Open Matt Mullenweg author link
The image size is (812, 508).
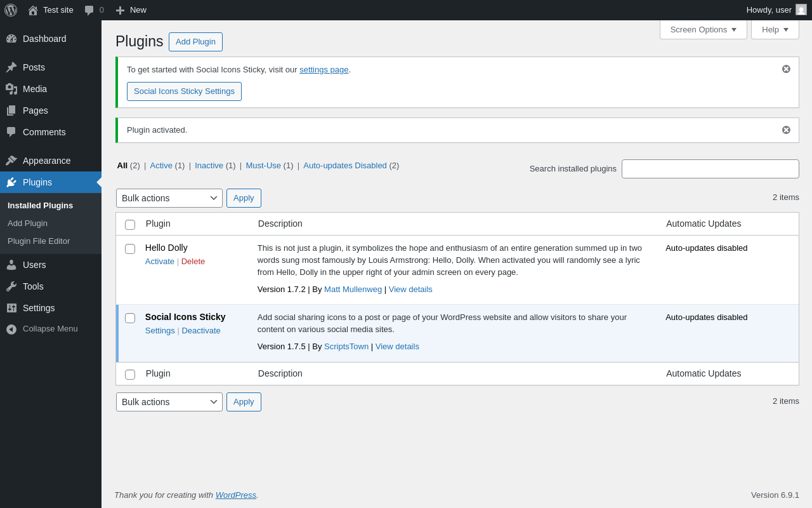(x=353, y=290)
